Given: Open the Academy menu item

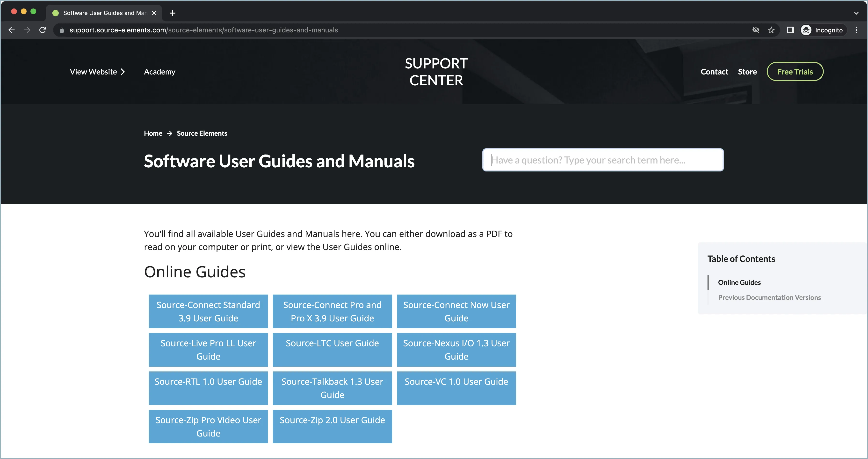Looking at the screenshot, I should click(160, 72).
